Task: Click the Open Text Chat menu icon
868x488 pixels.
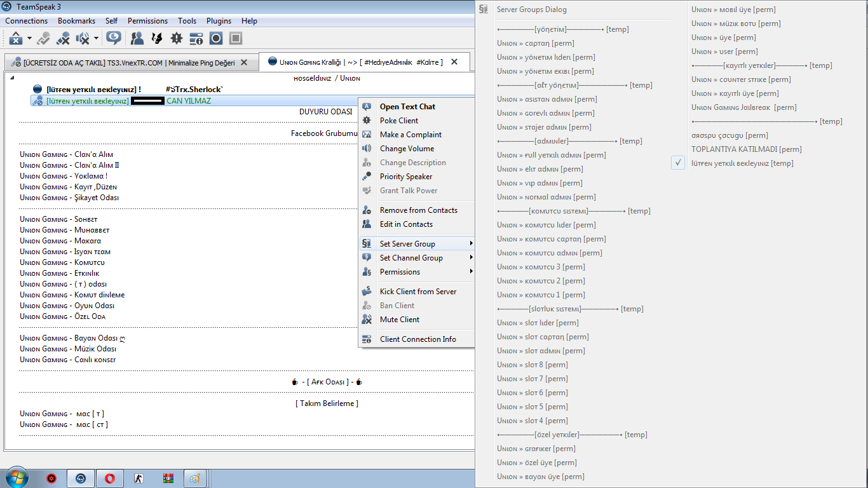Action: click(367, 107)
